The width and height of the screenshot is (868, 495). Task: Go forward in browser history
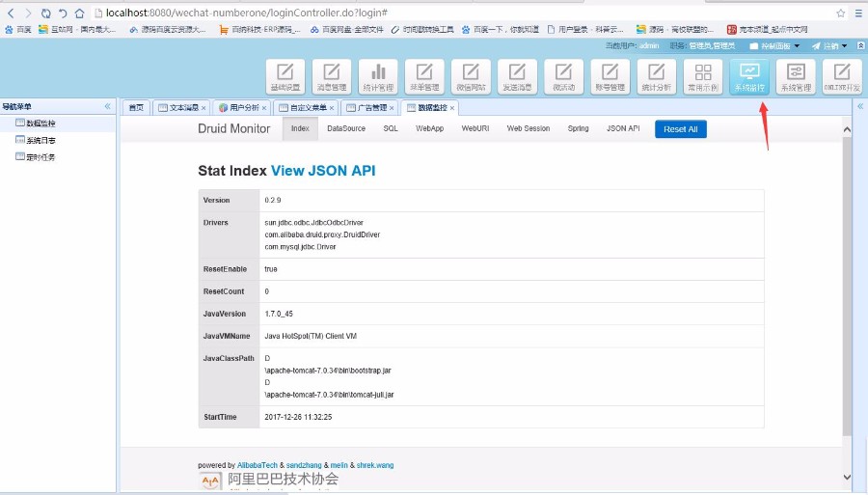tap(28, 13)
